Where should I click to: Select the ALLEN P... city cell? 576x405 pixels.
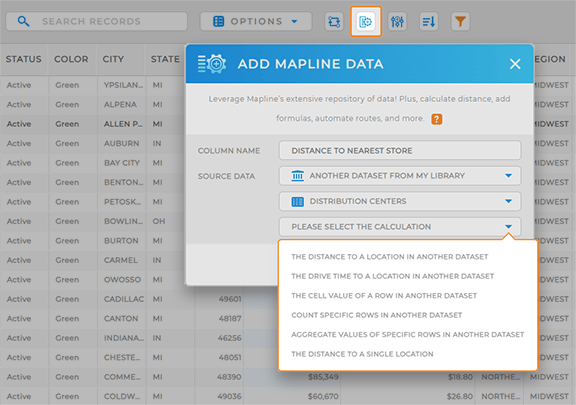point(122,124)
